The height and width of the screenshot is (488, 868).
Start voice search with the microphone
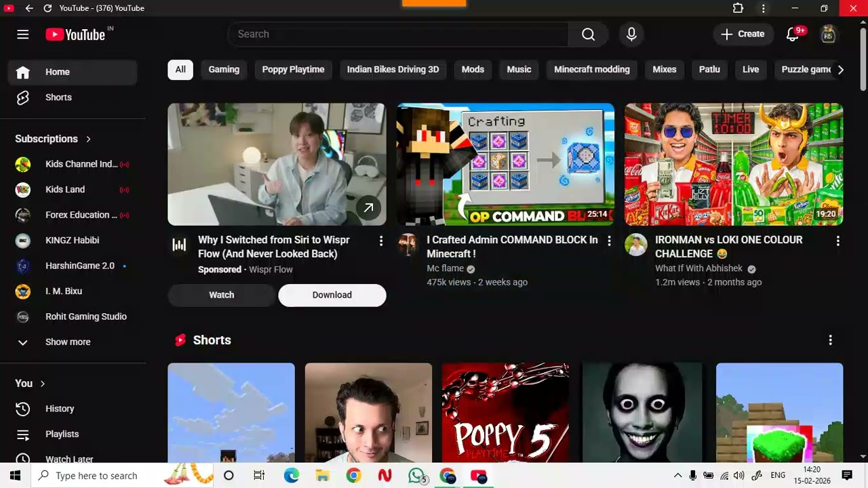(x=631, y=34)
